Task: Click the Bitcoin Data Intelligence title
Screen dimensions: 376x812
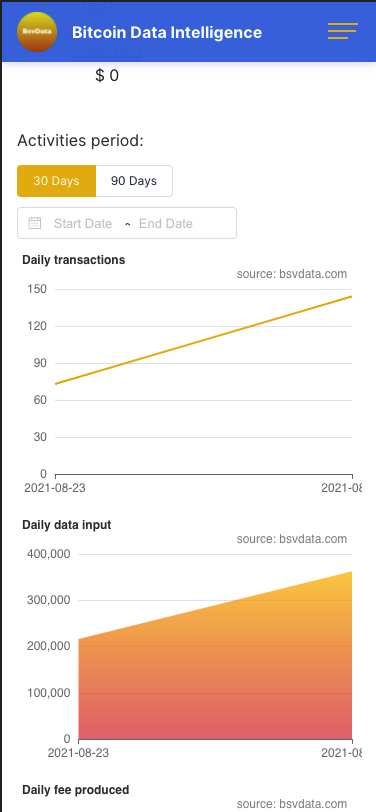Action: 167,32
